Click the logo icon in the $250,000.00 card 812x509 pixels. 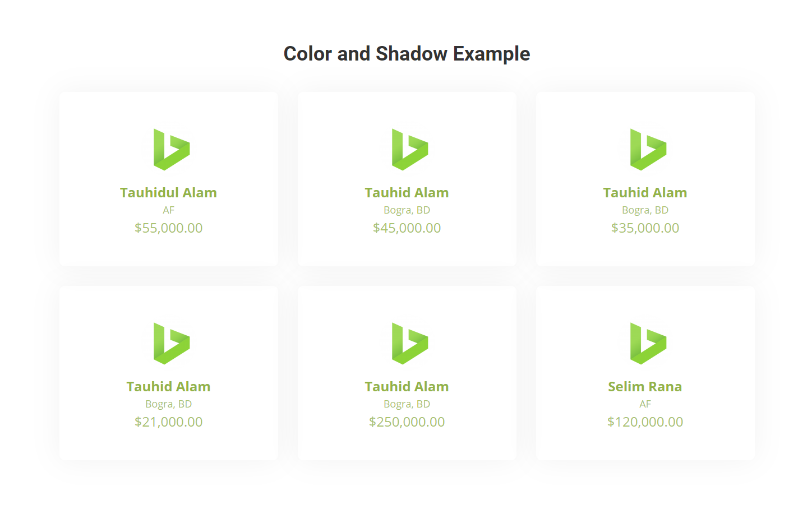pyautogui.click(x=409, y=344)
